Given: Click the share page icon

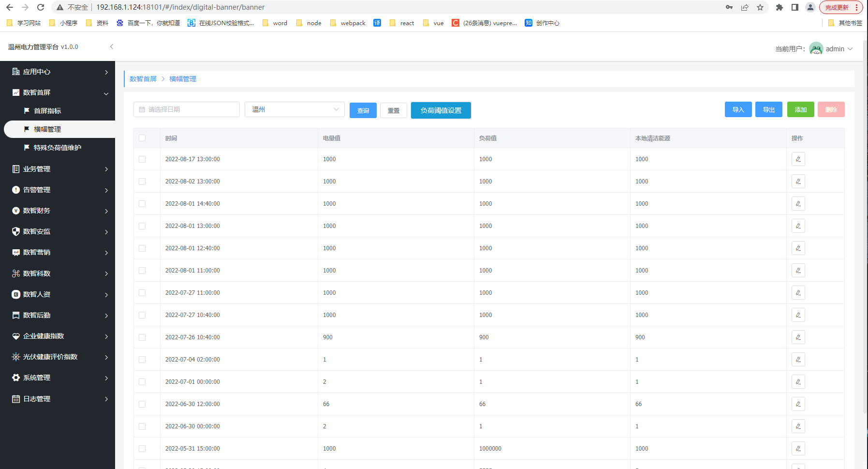Looking at the screenshot, I should point(745,7).
